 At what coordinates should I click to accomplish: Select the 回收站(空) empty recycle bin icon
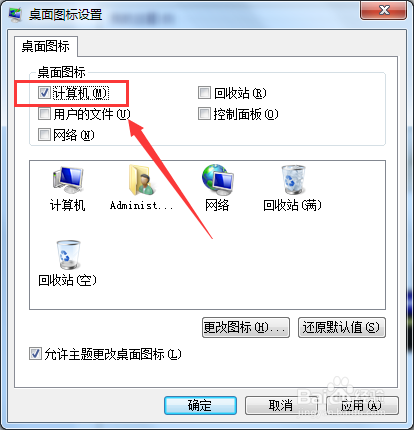[68, 255]
